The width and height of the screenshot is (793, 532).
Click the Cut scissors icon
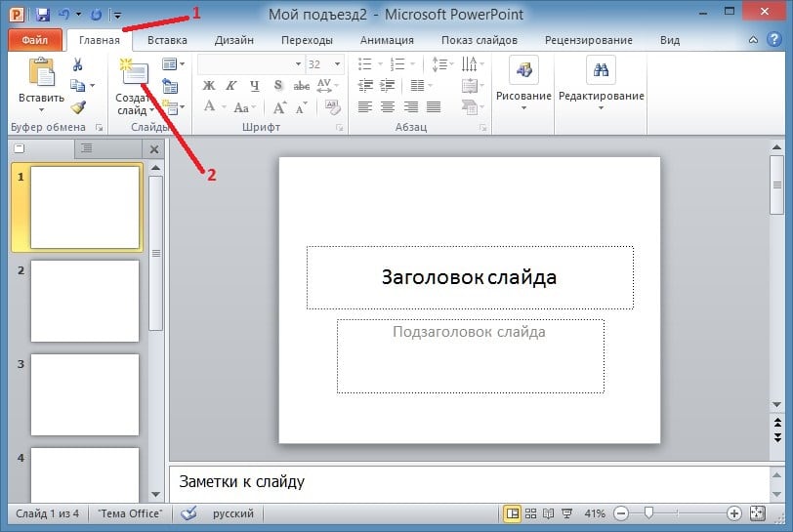tap(77, 64)
